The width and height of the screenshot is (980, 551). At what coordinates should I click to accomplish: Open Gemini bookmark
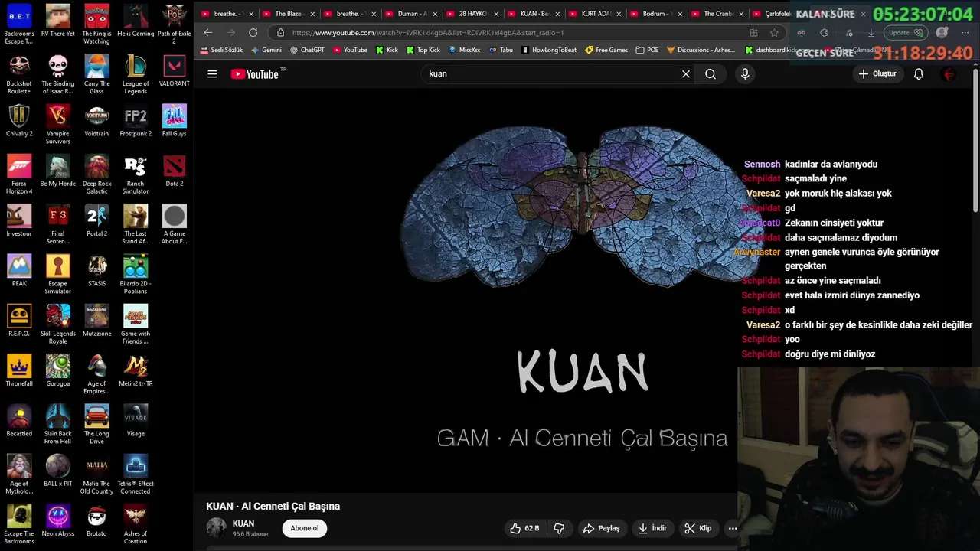pos(266,50)
